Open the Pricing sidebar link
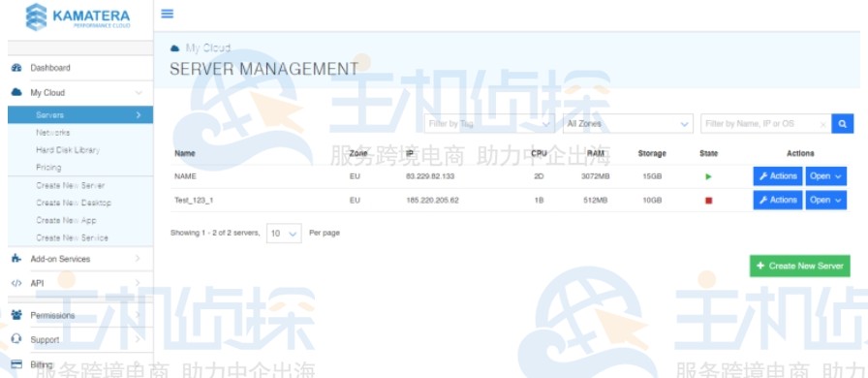 48,168
